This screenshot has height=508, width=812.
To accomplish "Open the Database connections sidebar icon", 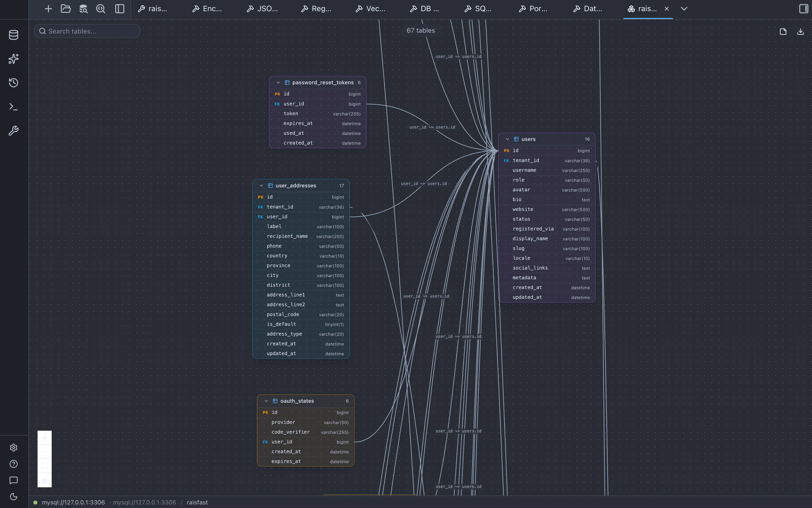I will click(x=13, y=35).
